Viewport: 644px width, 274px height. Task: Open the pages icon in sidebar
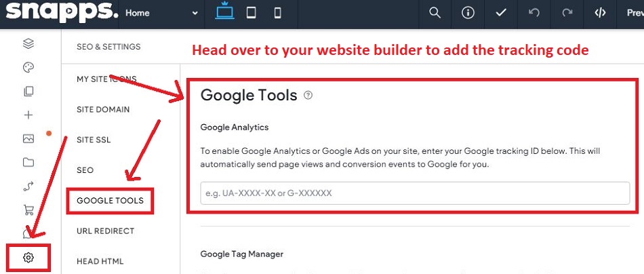(x=28, y=91)
